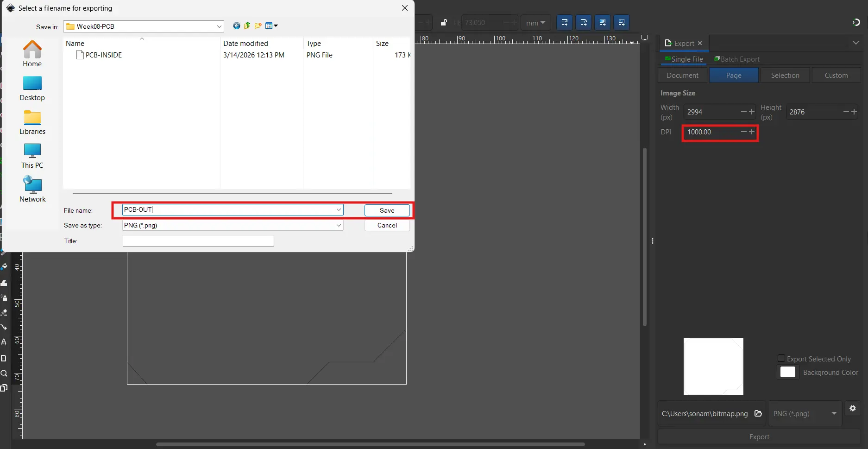Screen dimensions: 868x449
Task: Decrease DPI with the minus button
Action: (744, 132)
